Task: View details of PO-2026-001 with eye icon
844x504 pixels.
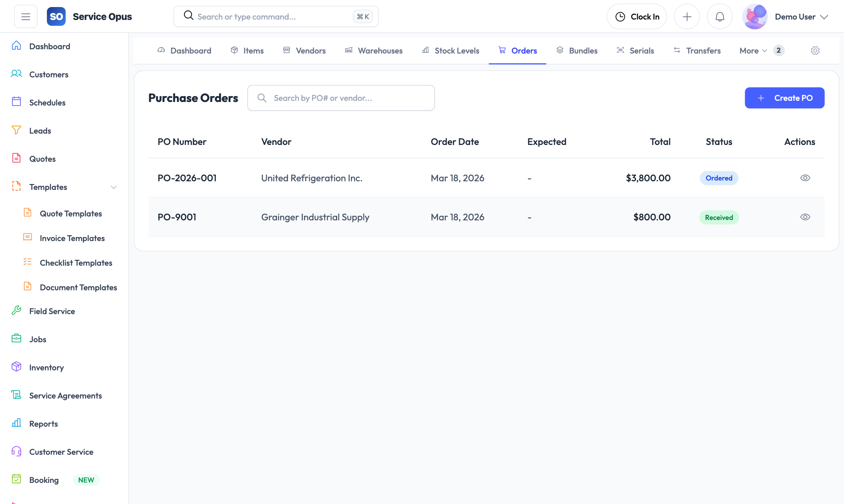Action: (805, 178)
